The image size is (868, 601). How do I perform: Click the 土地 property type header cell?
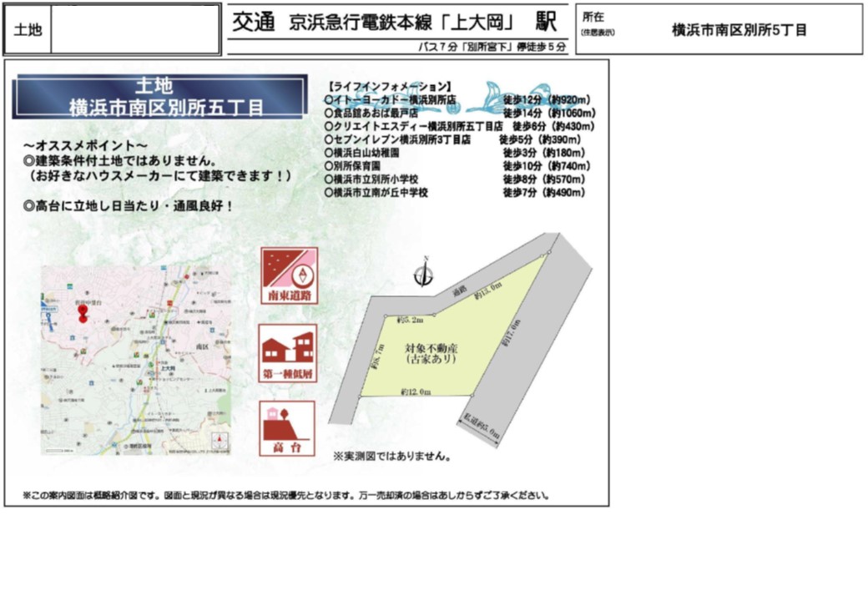coord(28,29)
